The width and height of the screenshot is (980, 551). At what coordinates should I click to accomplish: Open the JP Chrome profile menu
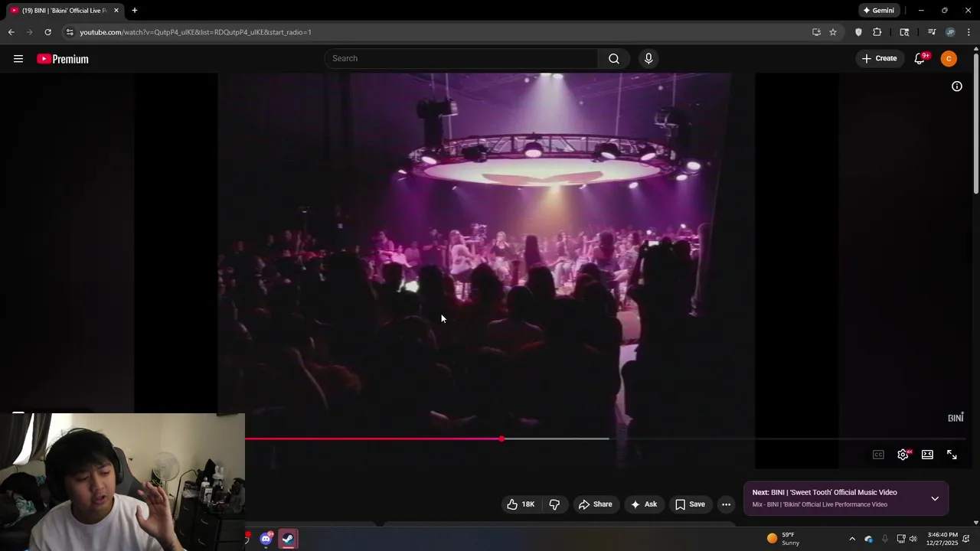pyautogui.click(x=950, y=32)
